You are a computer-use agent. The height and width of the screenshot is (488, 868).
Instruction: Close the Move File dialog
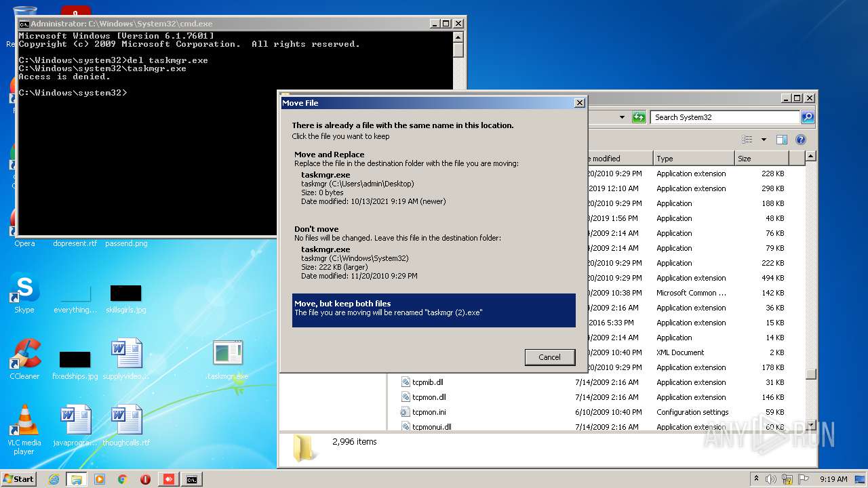click(x=579, y=103)
